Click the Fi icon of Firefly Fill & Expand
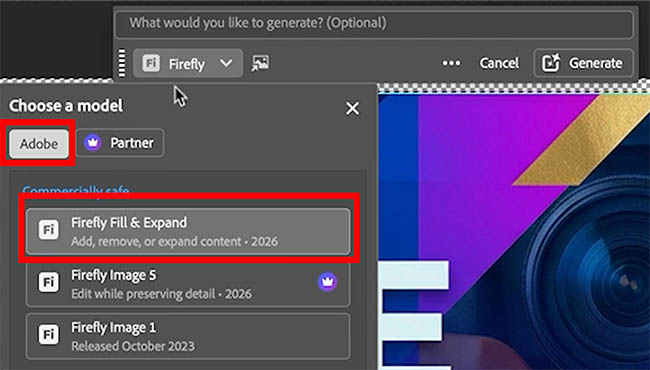This screenshot has height=370, width=650. [x=49, y=230]
